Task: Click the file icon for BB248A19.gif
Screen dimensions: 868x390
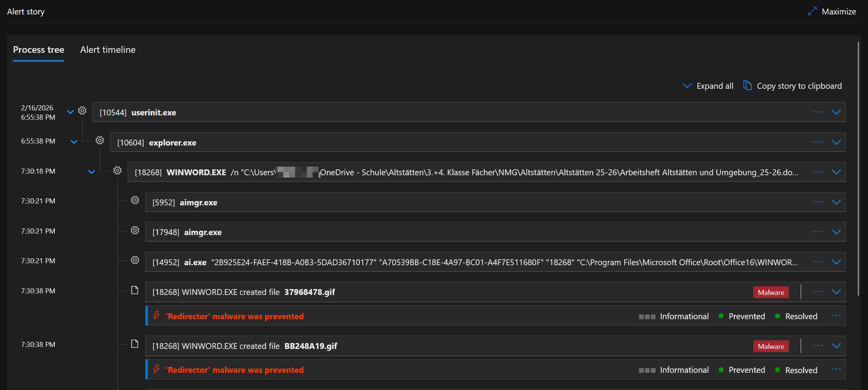Action: [135, 344]
